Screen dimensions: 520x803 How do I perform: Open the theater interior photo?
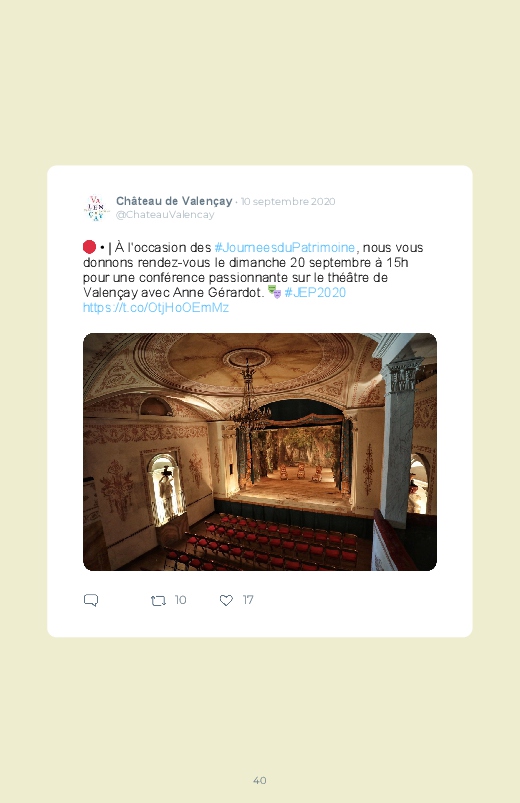click(260, 452)
